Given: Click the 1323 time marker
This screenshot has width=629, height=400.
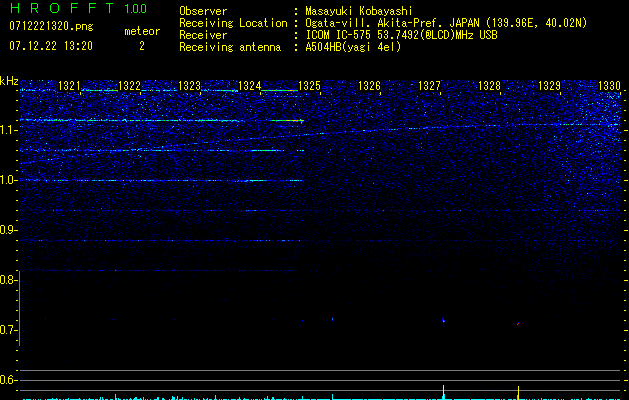Looking at the screenshot, I should pyautogui.click(x=189, y=85).
